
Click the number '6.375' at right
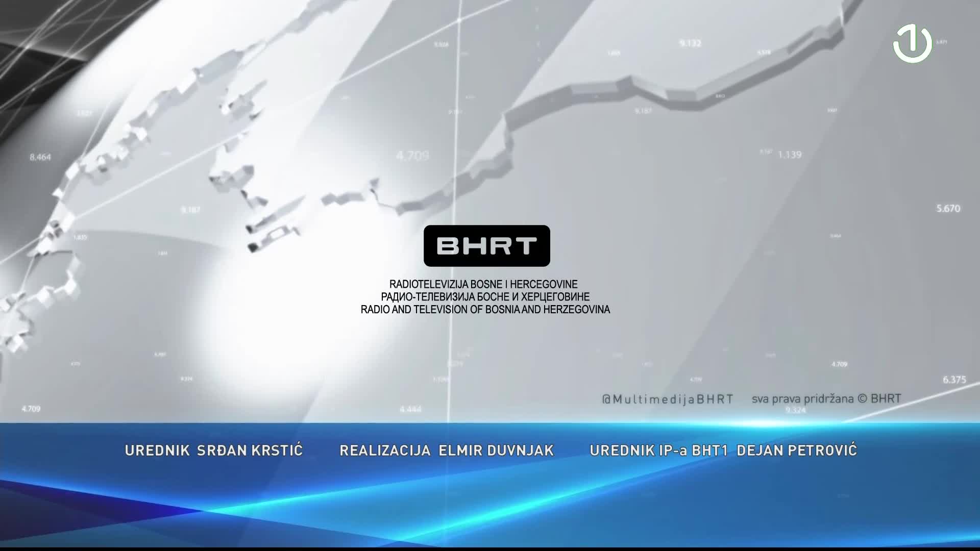click(x=954, y=380)
